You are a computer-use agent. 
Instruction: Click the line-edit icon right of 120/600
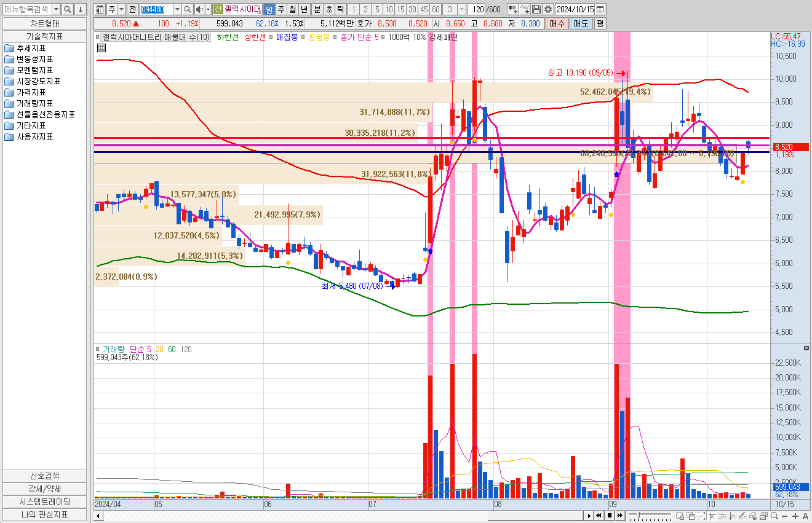[x=525, y=9]
